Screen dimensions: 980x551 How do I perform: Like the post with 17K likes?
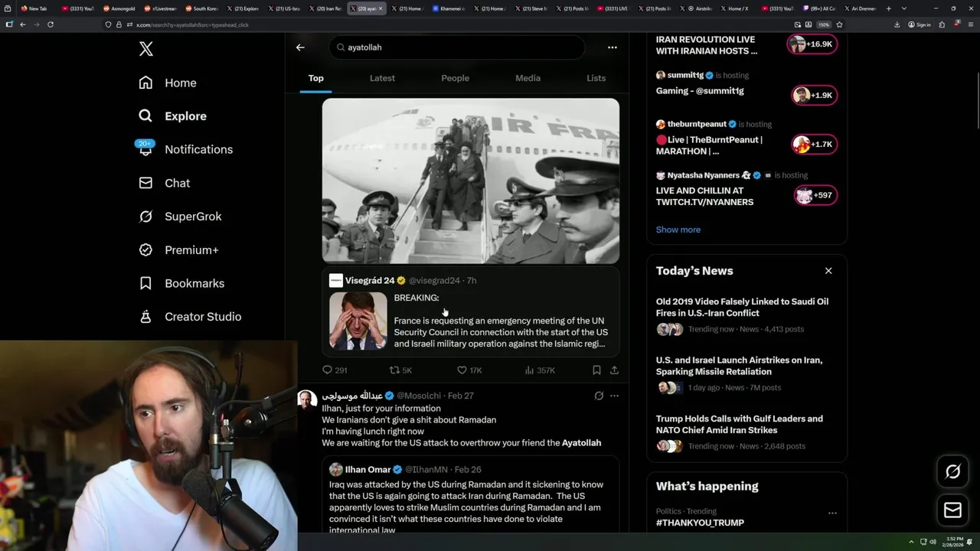[469, 370]
